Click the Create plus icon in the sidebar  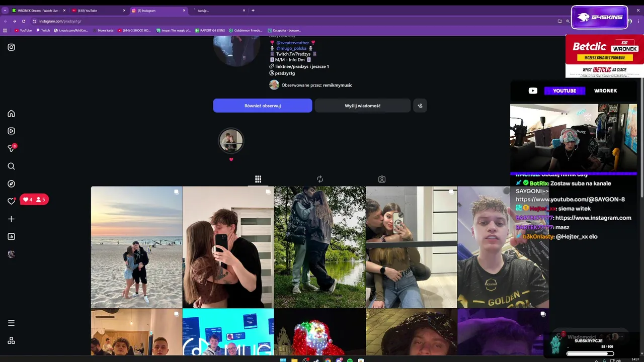[11, 219]
